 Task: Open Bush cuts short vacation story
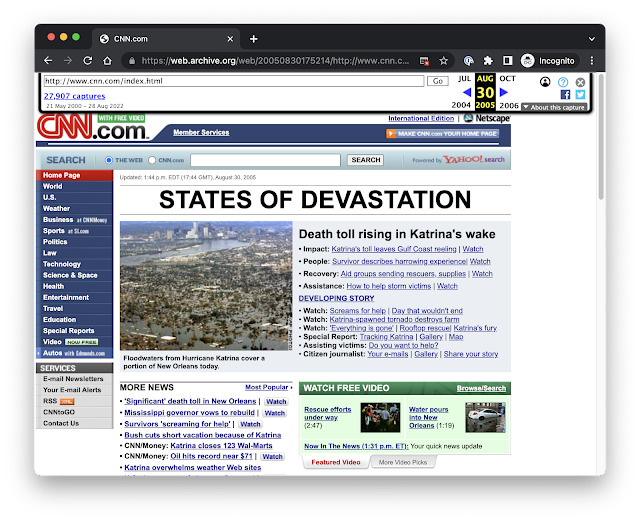202,435
